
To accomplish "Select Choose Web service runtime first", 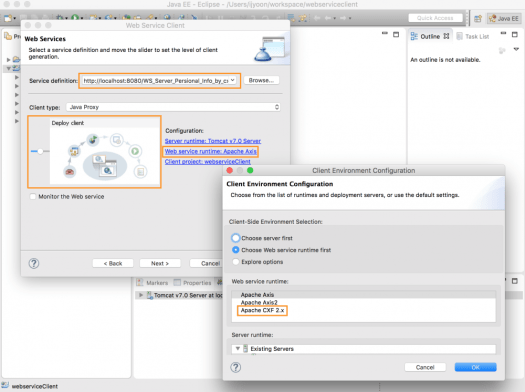I will 236,250.
